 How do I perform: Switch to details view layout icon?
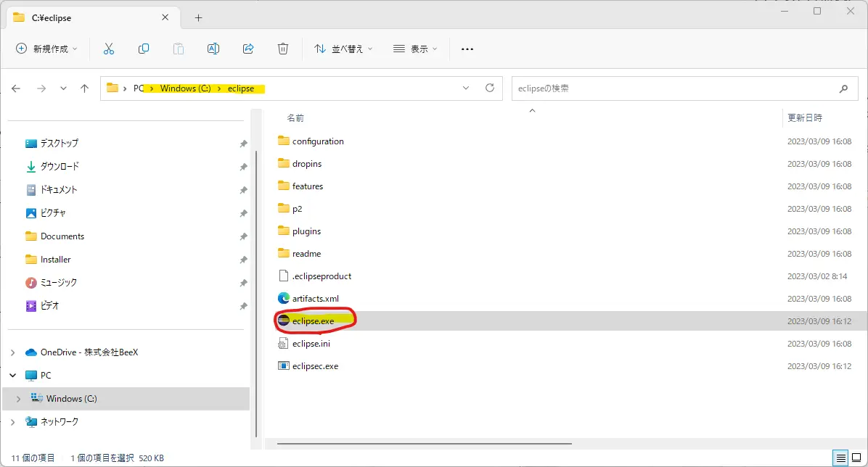point(841,458)
